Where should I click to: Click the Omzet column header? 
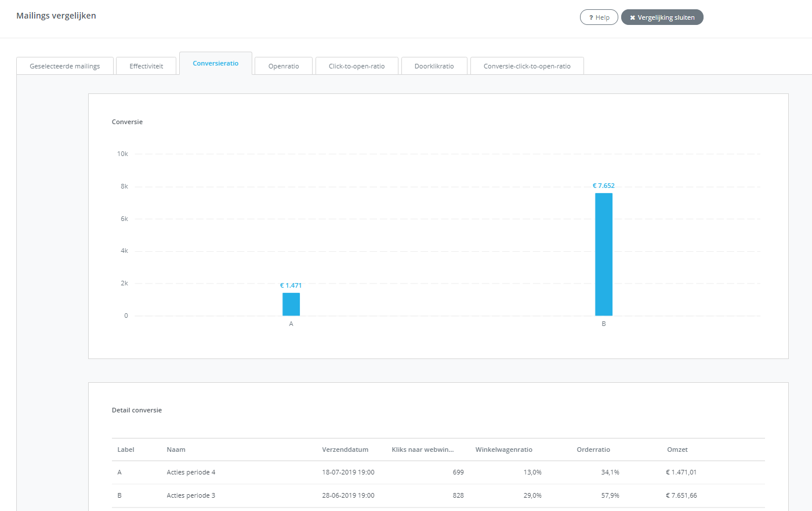(677, 450)
